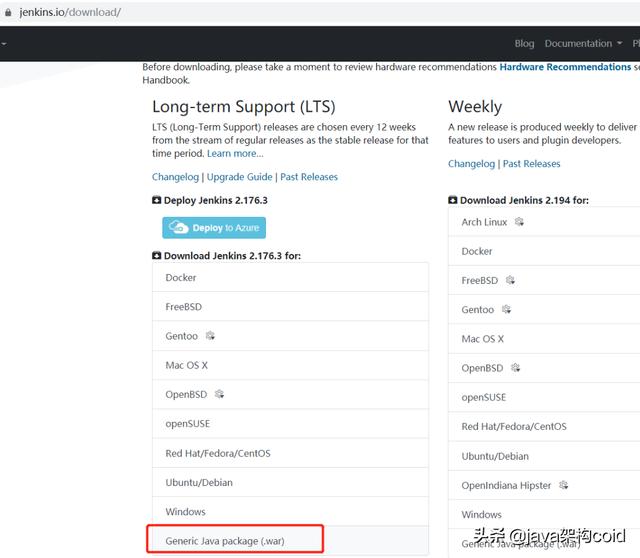The image size is (640, 558).
Task: Select Ubuntu/Debian in the LTS list
Action: click(290, 482)
